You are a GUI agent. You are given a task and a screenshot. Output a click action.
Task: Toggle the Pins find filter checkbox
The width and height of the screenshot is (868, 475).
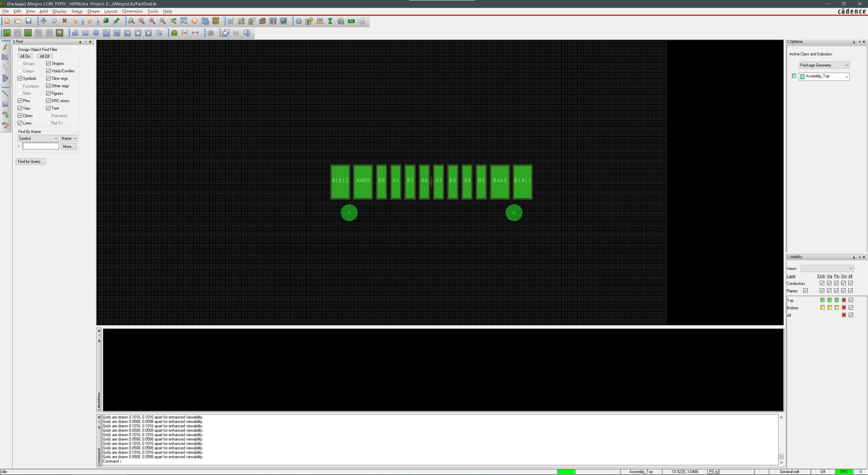tap(20, 101)
